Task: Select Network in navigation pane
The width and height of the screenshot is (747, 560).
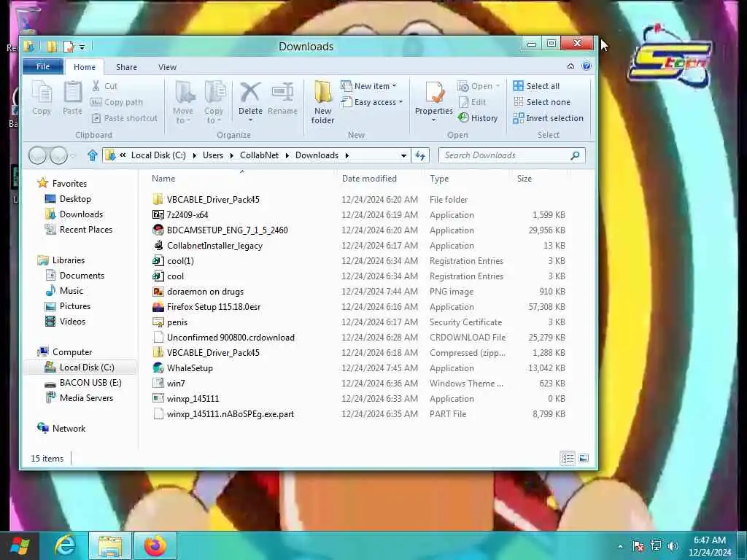Action: pos(61,429)
